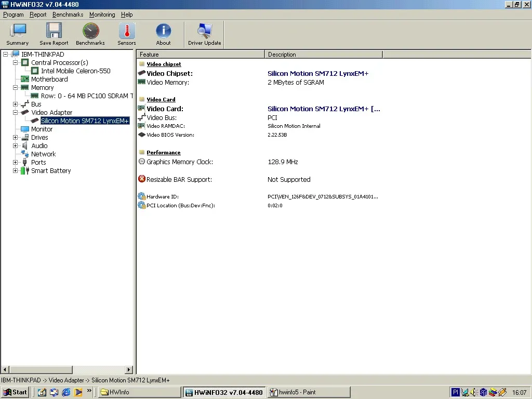This screenshot has height=399, width=532.
Task: Collapse the Video Adapter node
Action: [x=15, y=112]
